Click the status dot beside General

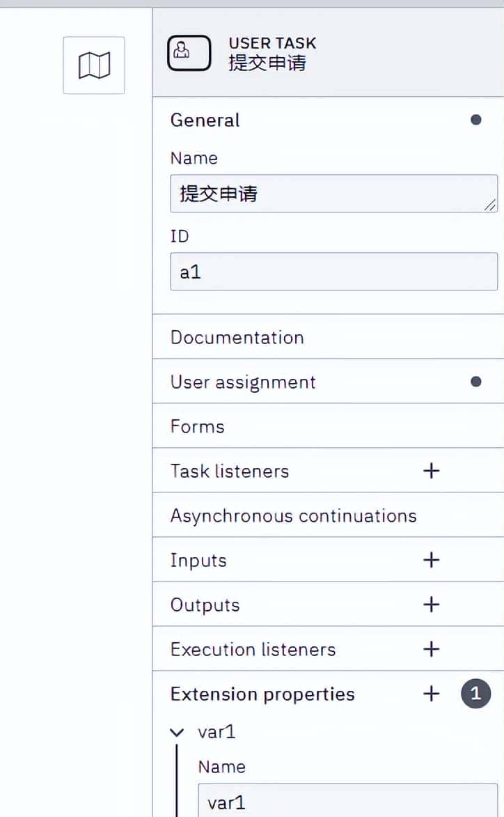pos(475,119)
